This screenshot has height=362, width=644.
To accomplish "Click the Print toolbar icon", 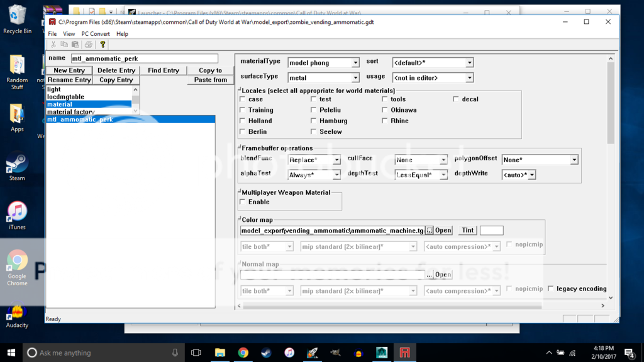I will (x=88, y=45).
